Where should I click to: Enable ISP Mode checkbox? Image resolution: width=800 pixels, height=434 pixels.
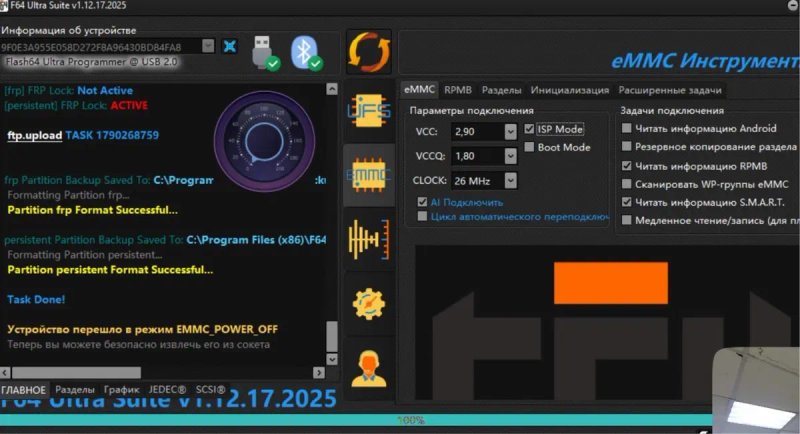coord(529,129)
